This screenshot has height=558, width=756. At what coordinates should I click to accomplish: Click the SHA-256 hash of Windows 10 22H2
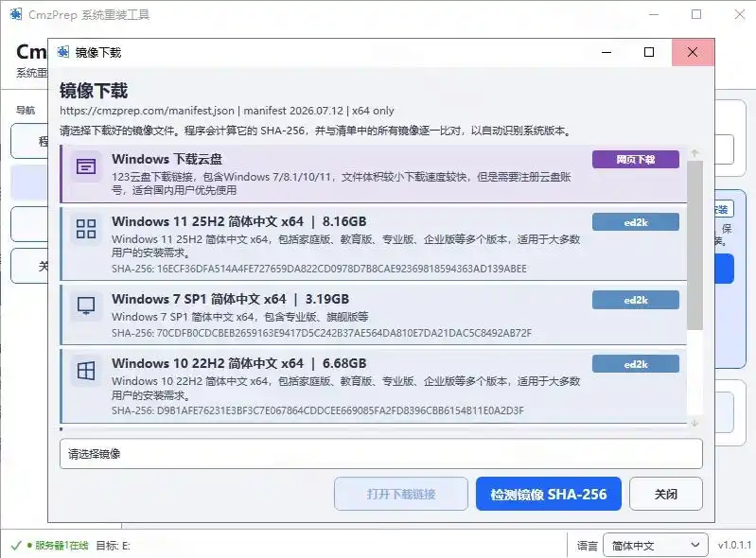[318, 410]
